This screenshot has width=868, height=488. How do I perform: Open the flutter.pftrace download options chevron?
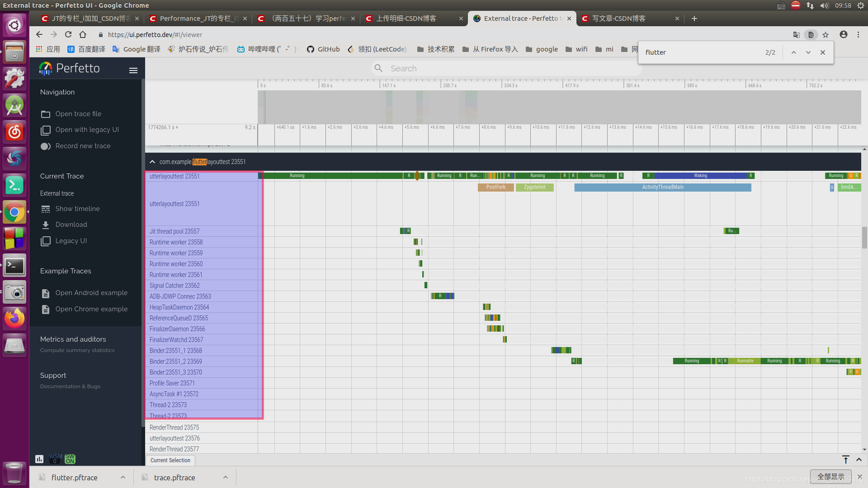[123, 478]
